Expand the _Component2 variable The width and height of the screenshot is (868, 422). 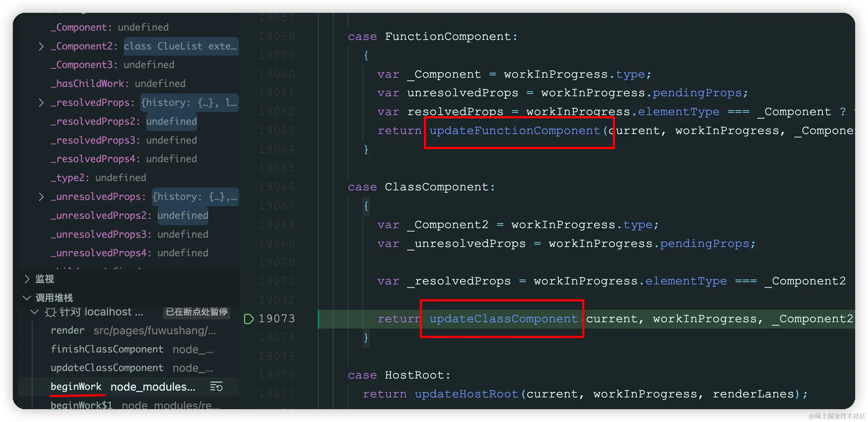coord(41,46)
